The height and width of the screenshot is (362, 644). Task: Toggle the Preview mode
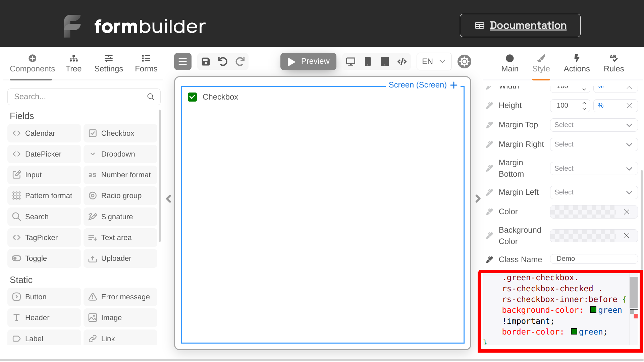(308, 61)
